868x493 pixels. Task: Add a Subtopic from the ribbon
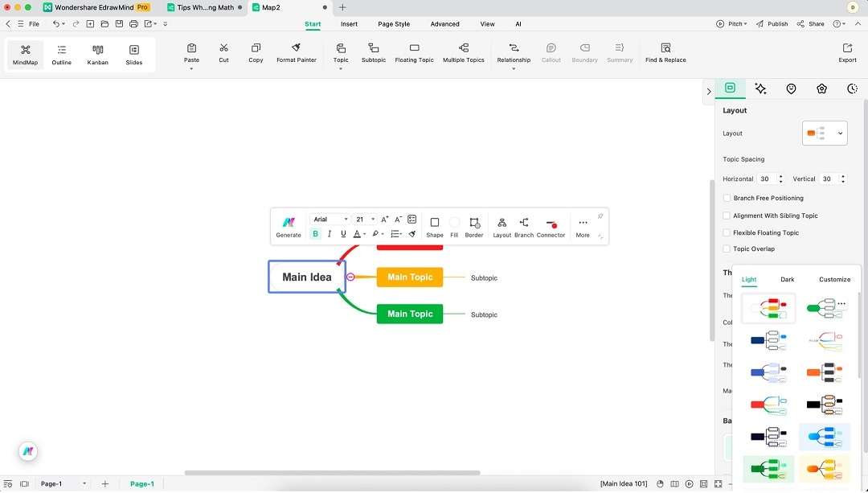point(374,53)
